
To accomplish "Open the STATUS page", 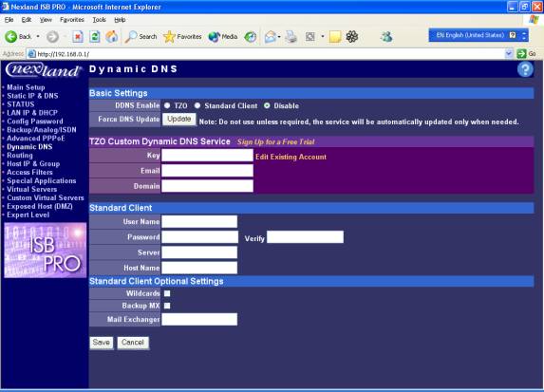I will click(21, 104).
